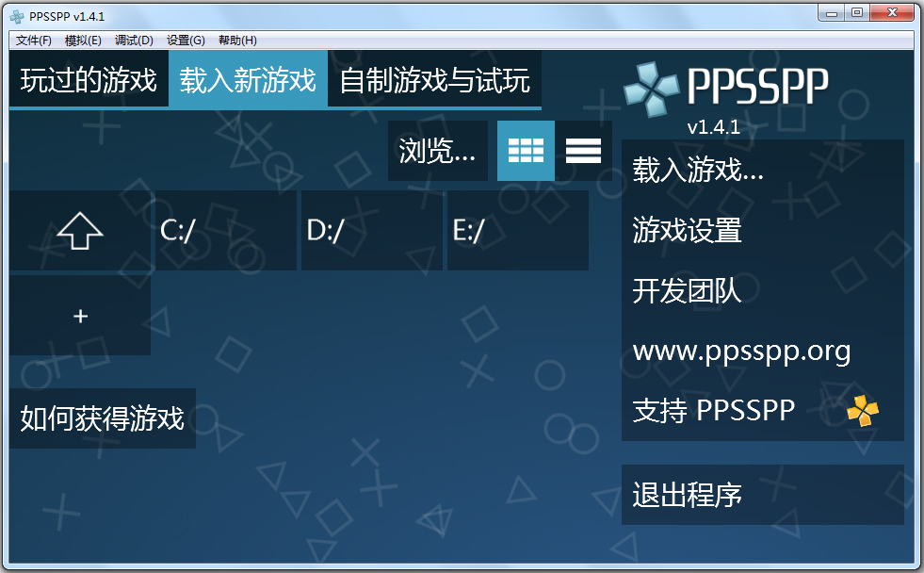
Task: Click the plus tile to add a folder
Action: [x=80, y=316]
